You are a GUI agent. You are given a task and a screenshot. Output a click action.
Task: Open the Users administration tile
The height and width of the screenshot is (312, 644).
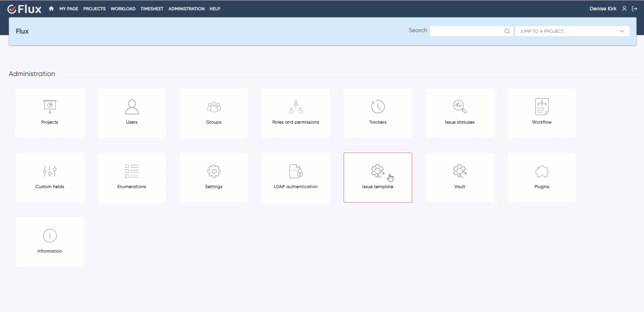click(131, 113)
